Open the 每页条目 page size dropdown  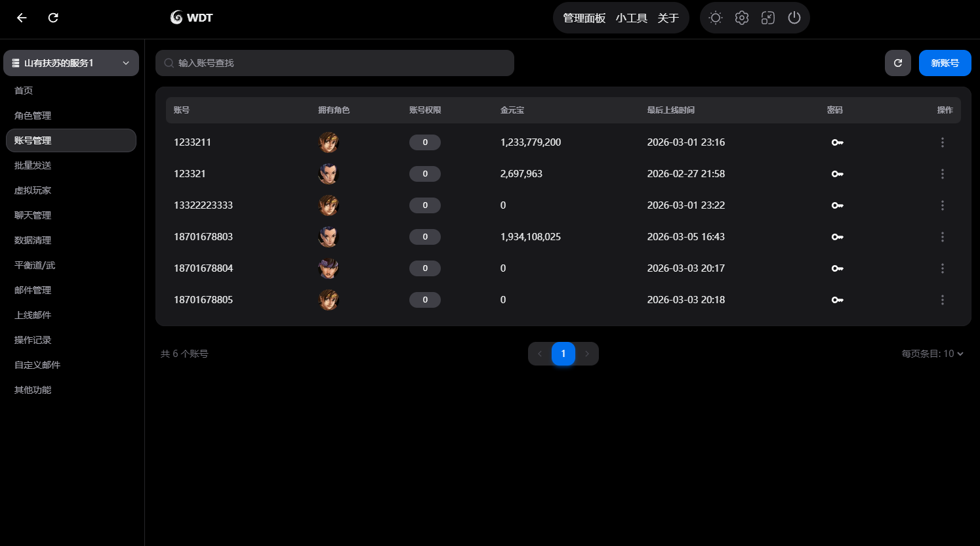pos(932,354)
